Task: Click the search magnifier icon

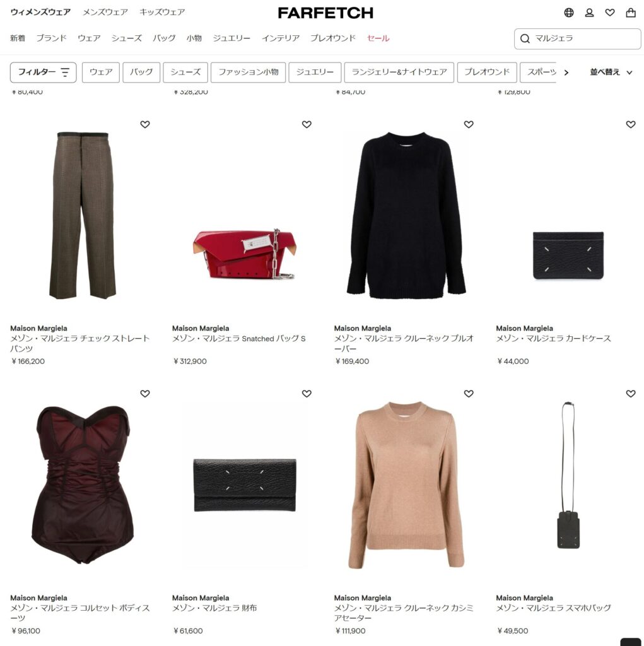Action: 525,38
